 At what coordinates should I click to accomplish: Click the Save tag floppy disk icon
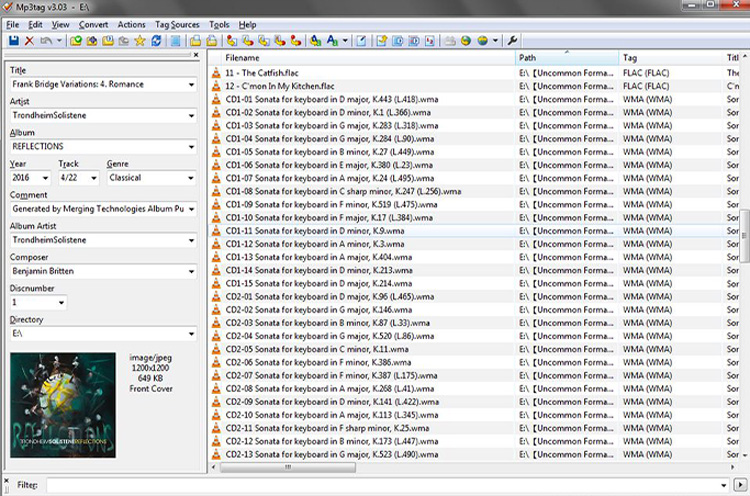pyautogui.click(x=13, y=41)
